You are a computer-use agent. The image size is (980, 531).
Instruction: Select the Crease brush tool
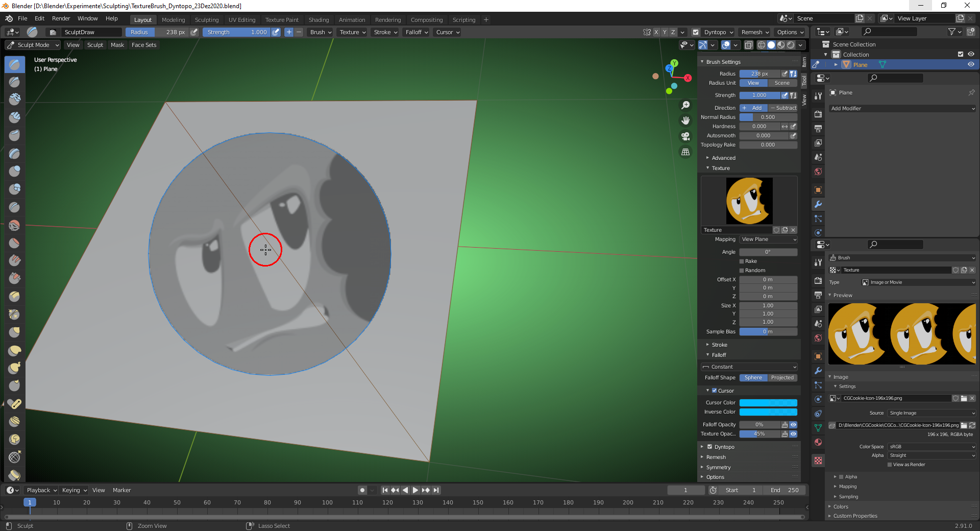tap(14, 207)
